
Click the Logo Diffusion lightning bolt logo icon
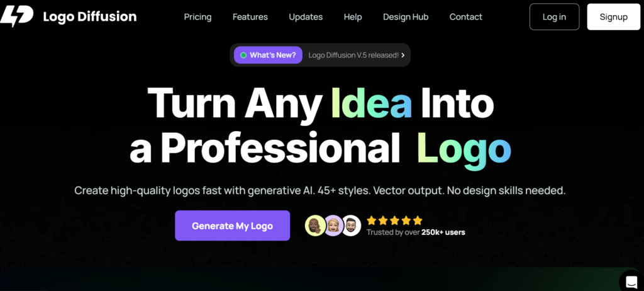coord(16,16)
